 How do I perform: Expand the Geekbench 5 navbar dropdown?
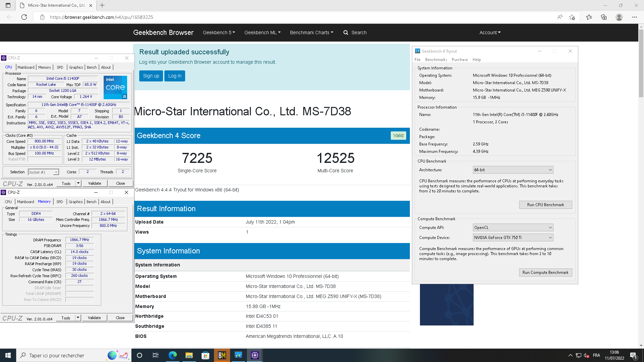pyautogui.click(x=219, y=33)
